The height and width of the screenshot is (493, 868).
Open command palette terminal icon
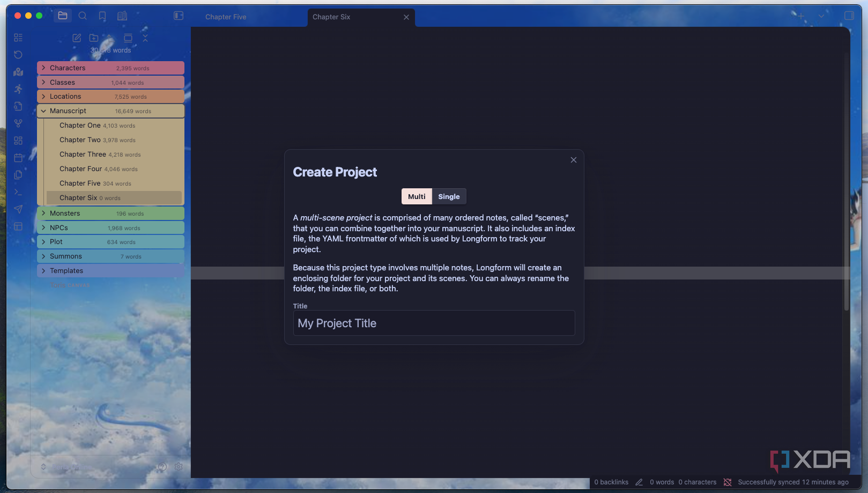pyautogui.click(x=18, y=192)
